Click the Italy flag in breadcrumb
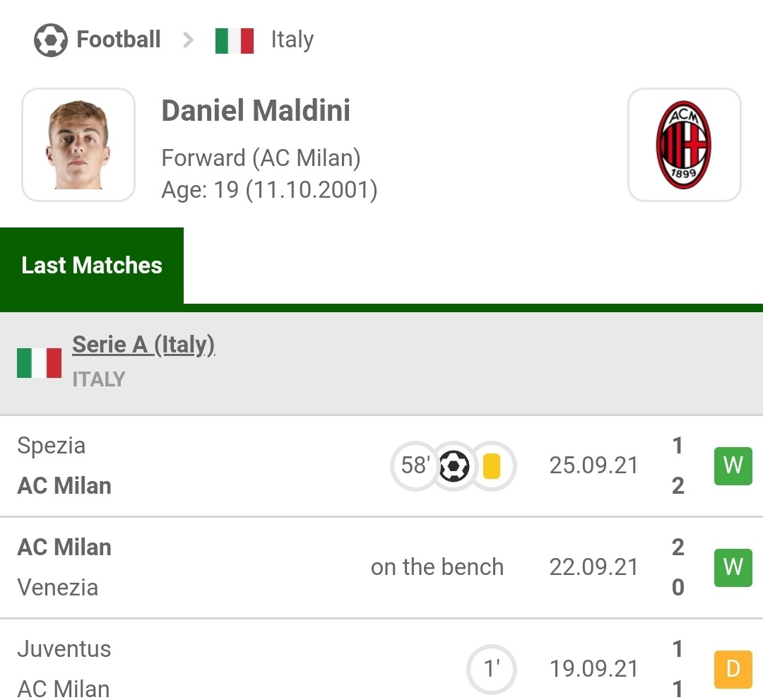763x700 pixels. point(235,40)
